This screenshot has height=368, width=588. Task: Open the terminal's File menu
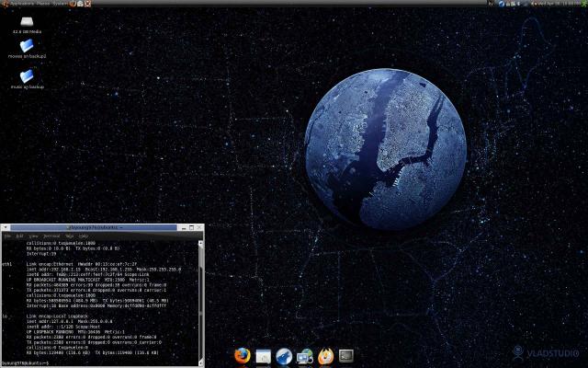pos(7,236)
